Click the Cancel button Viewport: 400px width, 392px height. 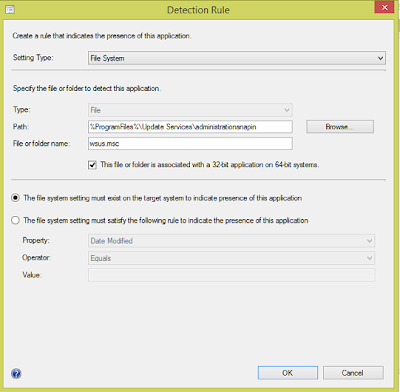tap(353, 373)
